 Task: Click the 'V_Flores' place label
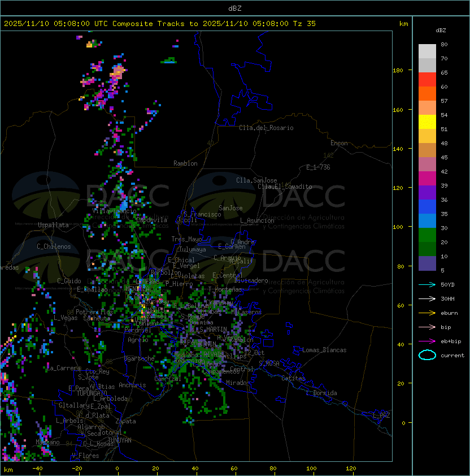(x=85, y=456)
